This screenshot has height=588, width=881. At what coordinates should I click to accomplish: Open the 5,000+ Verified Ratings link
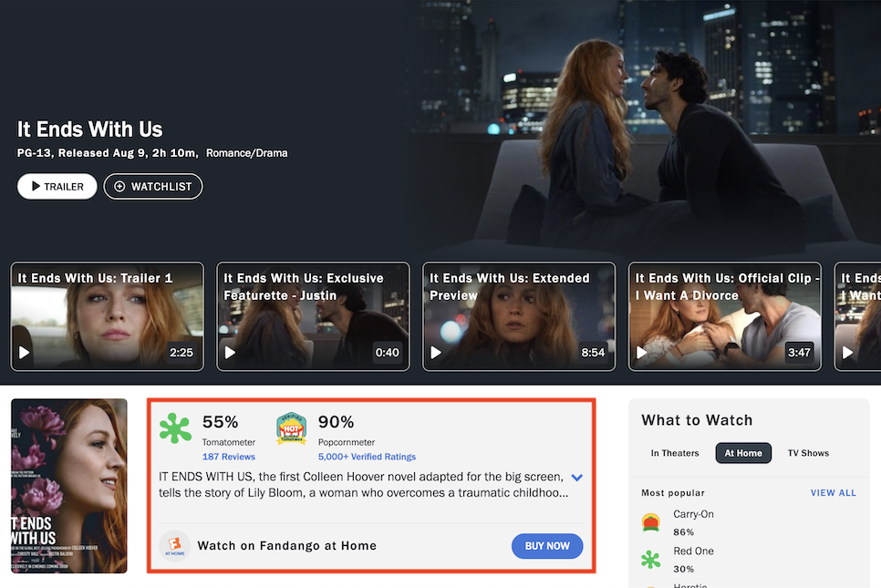(x=367, y=457)
